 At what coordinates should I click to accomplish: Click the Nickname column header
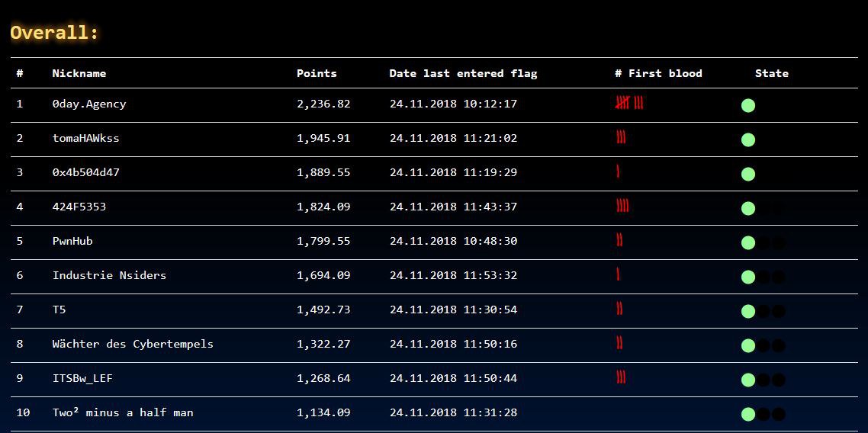tap(79, 73)
